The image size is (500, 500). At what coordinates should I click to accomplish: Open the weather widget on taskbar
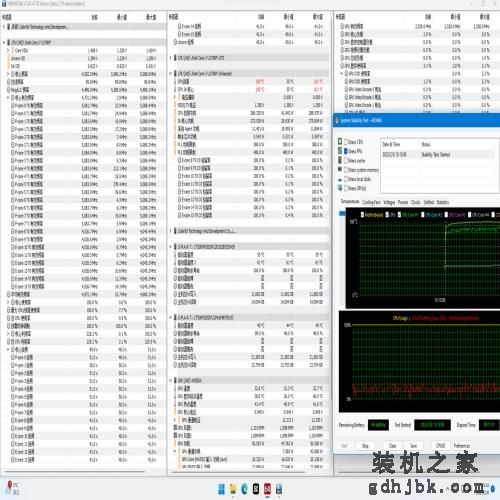(13, 488)
